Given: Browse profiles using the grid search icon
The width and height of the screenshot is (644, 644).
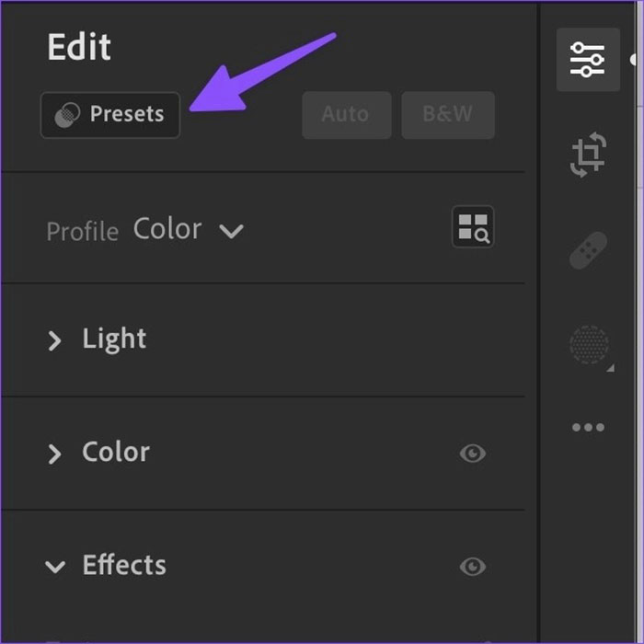Looking at the screenshot, I should click(x=473, y=226).
